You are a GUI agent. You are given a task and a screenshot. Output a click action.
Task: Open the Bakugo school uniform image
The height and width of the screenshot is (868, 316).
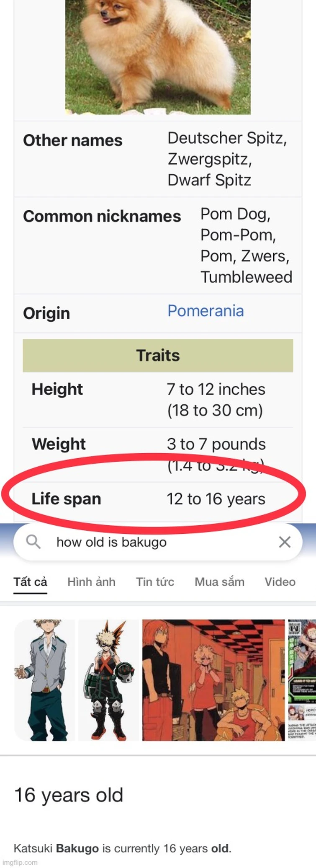tap(45, 680)
